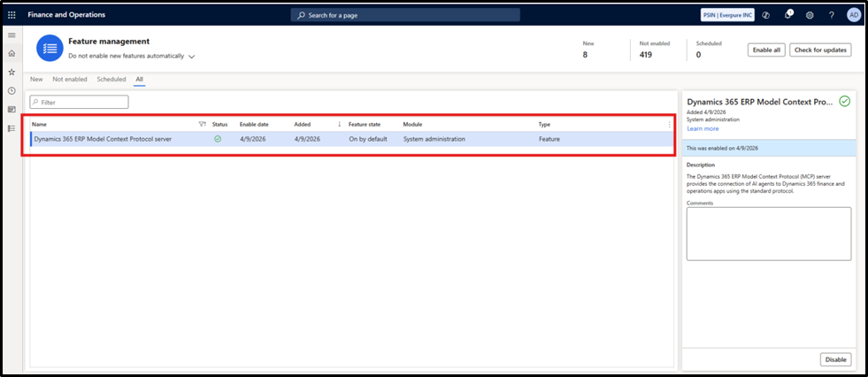Image resolution: width=868 pixels, height=377 pixels.
Task: Switch to the All tab
Action: (x=140, y=79)
